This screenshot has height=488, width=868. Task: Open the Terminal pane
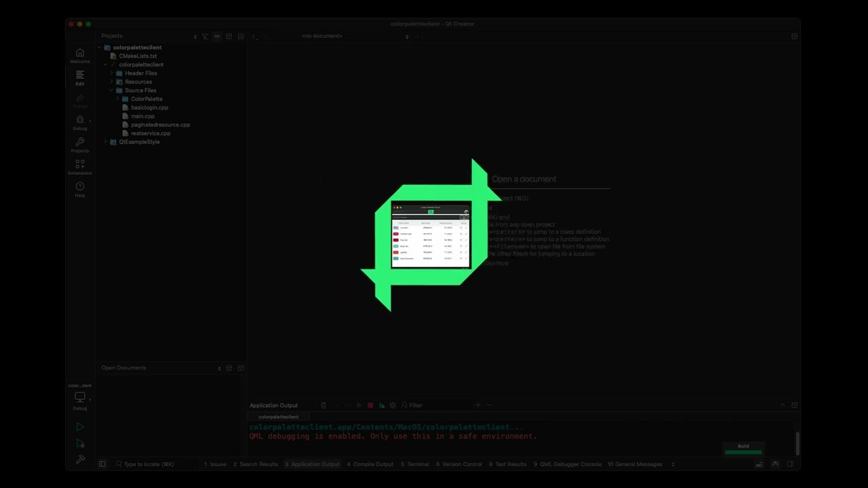(x=415, y=464)
